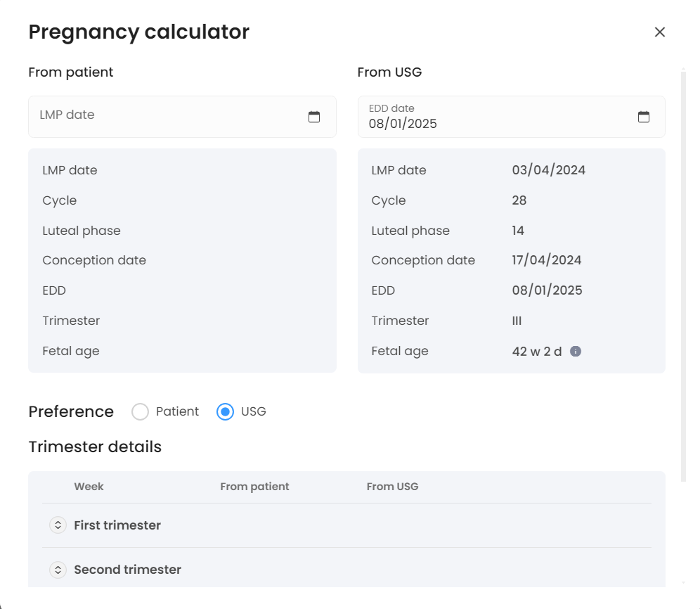Click the Trimester details heading
700x609 pixels.
click(95, 447)
